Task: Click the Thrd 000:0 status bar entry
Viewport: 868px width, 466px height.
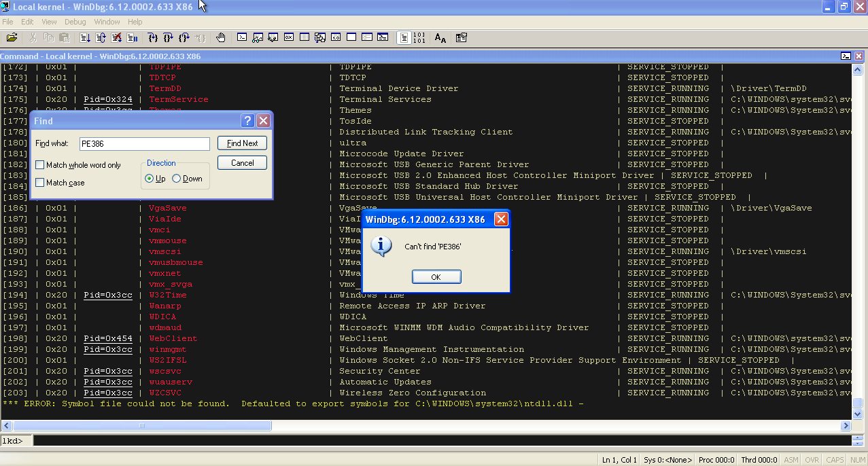Action: coord(759,460)
